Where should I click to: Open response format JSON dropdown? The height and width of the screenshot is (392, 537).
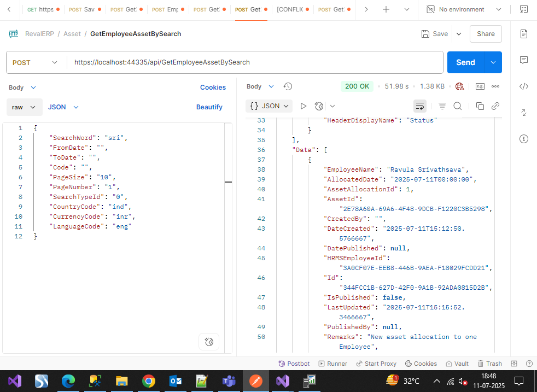tap(270, 106)
